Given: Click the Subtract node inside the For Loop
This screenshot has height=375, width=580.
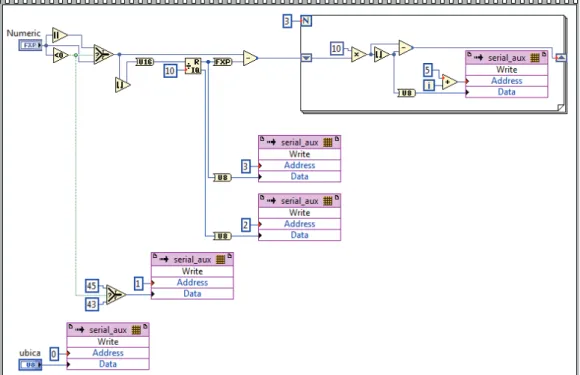Looking at the screenshot, I should pos(406,48).
